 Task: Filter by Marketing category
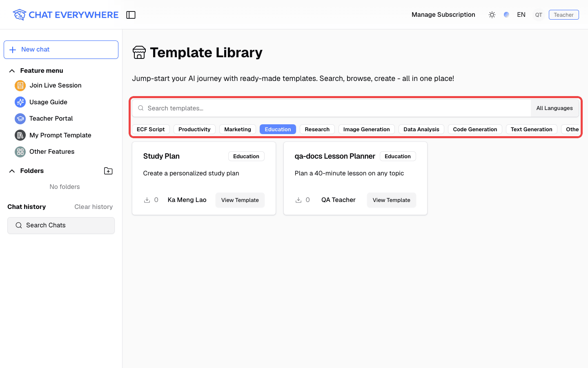tap(238, 129)
